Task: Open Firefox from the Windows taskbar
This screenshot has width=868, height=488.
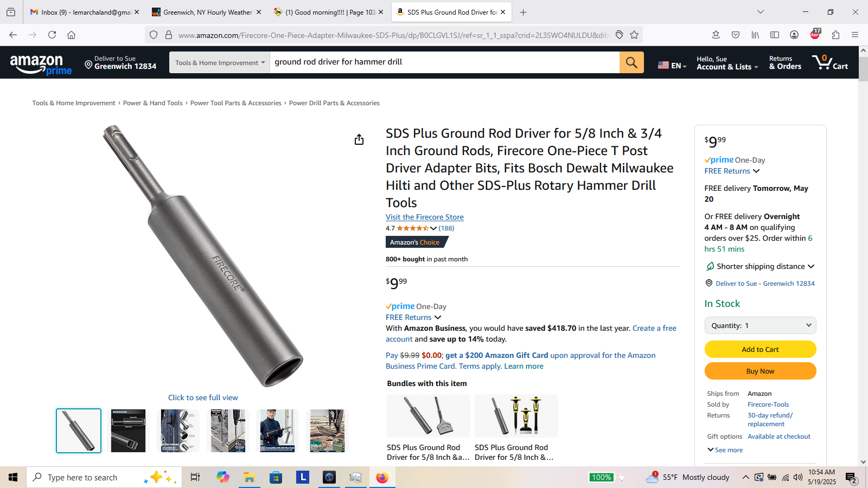Action: [x=382, y=477]
